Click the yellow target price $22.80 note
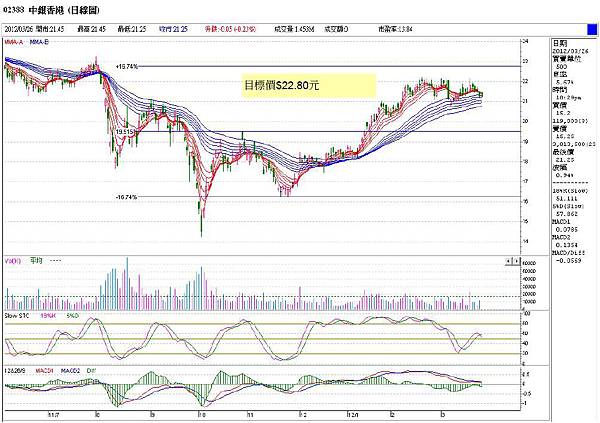This screenshot has height=423, width=600. (x=309, y=85)
